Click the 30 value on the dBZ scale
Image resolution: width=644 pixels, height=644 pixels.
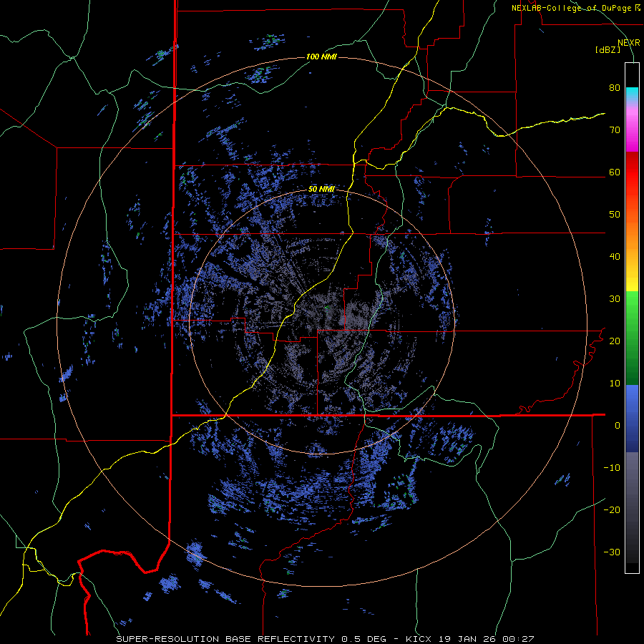[615, 299]
